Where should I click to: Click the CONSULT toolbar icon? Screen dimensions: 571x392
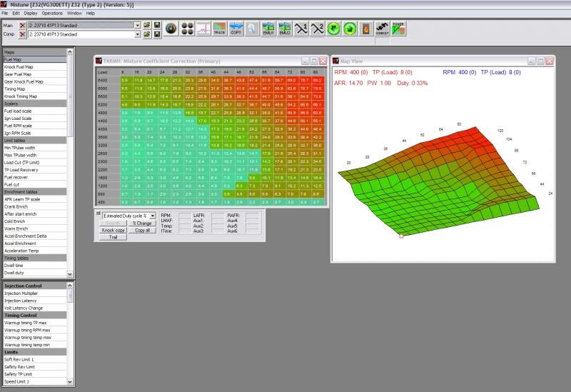tap(382, 29)
